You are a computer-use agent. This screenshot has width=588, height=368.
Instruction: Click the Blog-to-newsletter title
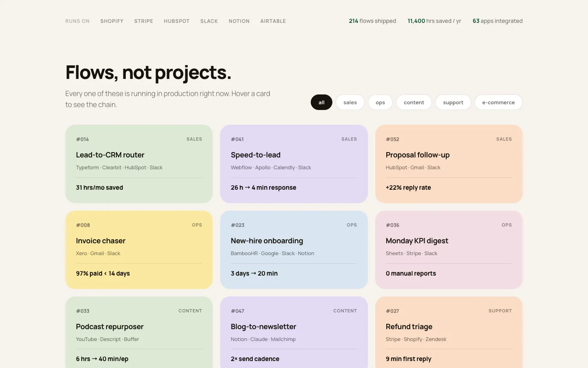(263, 327)
